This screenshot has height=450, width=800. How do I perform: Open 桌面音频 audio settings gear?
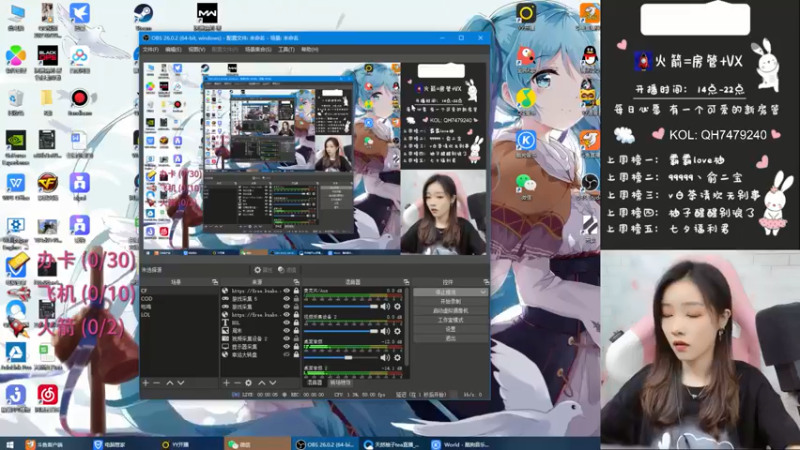tap(397, 358)
